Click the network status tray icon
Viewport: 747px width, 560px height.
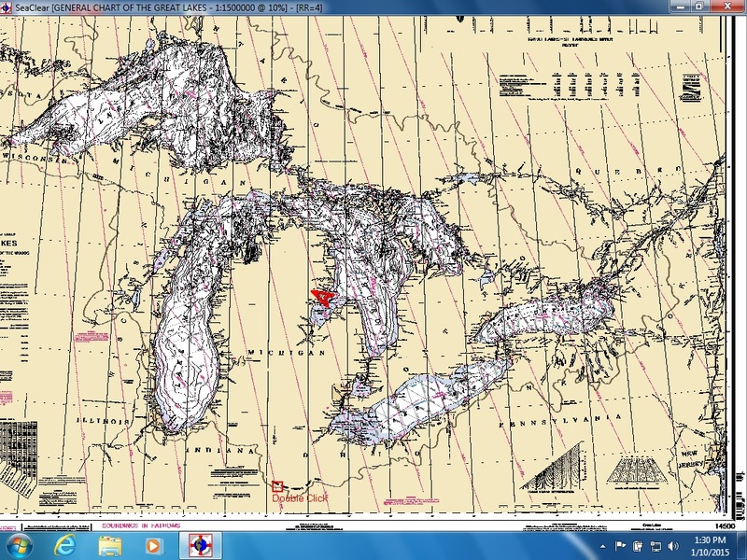point(654,544)
